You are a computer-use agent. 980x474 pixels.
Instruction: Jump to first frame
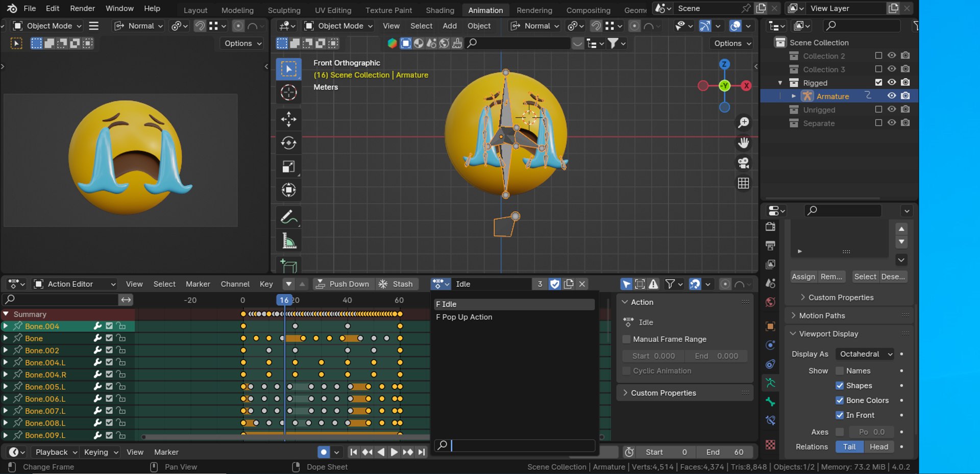353,452
